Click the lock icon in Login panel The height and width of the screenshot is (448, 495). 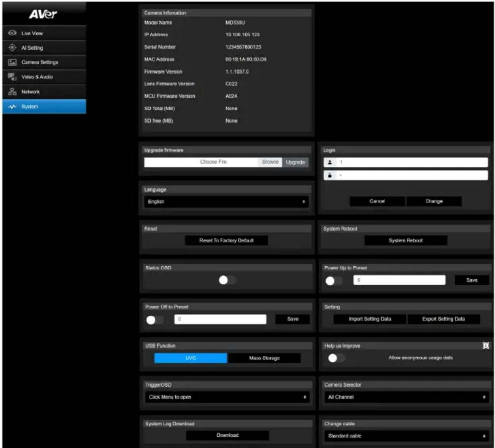click(x=330, y=175)
